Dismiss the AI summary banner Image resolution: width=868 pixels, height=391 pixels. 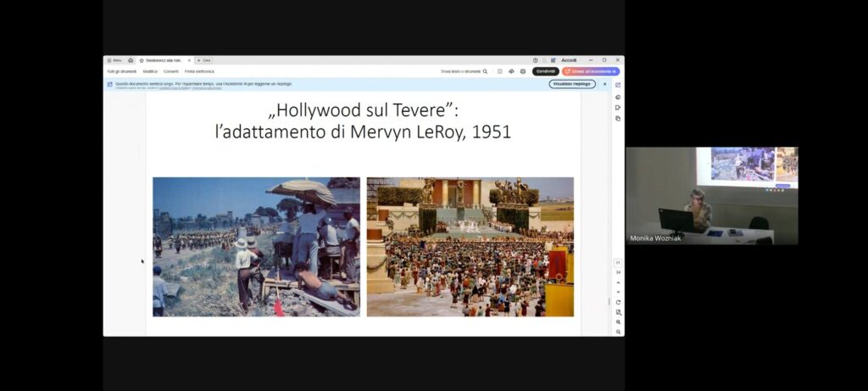click(x=604, y=84)
